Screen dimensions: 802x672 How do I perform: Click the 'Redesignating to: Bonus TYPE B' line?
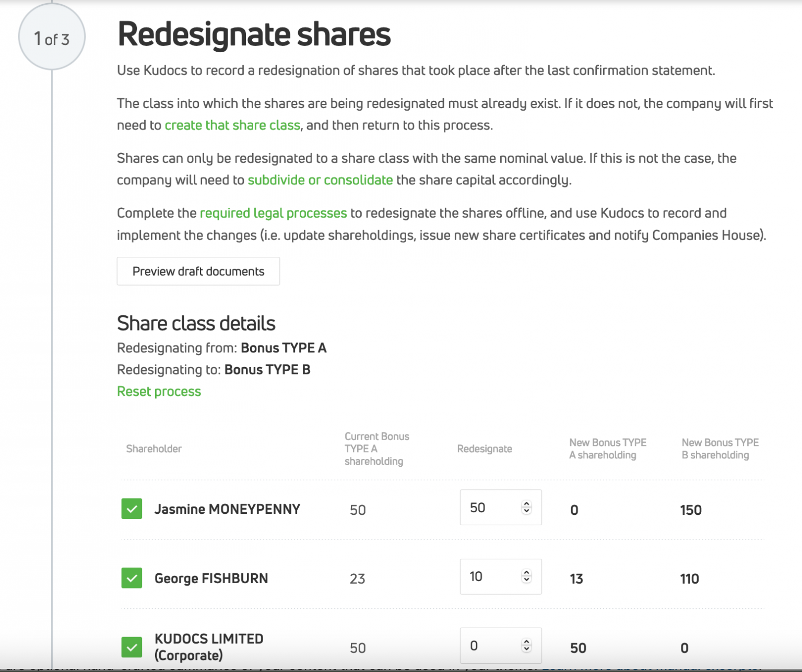click(x=214, y=370)
